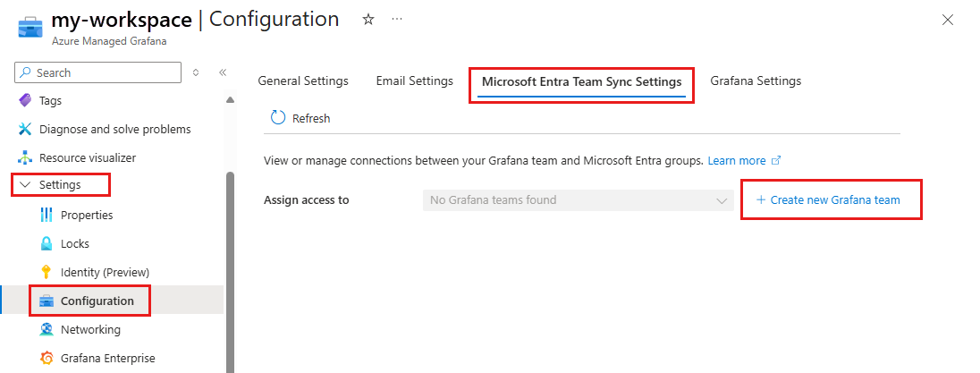
Task: Switch to Email Settings tab
Action: click(414, 81)
